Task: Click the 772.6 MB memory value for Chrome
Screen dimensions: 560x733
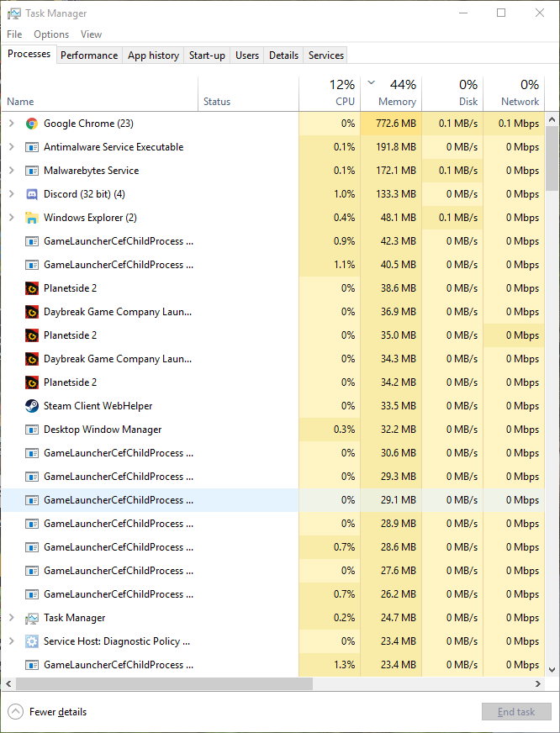Action: point(395,124)
